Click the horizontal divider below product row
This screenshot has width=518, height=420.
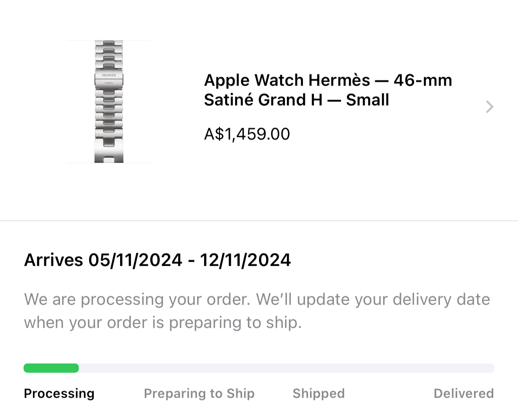pyautogui.click(x=259, y=221)
